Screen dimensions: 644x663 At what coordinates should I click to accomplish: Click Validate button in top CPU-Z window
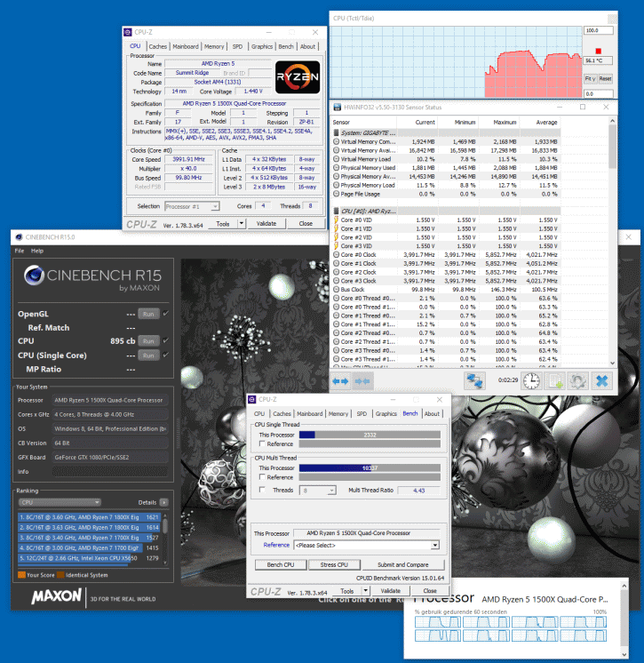(266, 223)
